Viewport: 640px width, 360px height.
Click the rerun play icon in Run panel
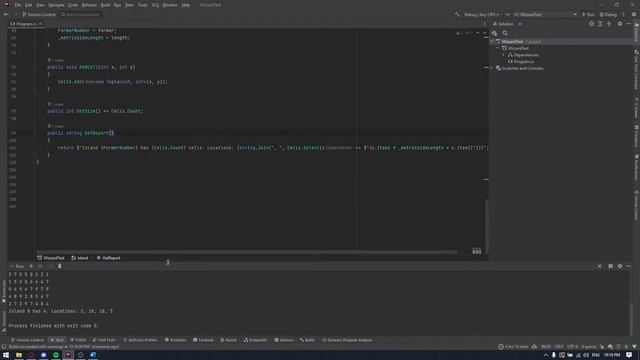pyautogui.click(x=31, y=266)
